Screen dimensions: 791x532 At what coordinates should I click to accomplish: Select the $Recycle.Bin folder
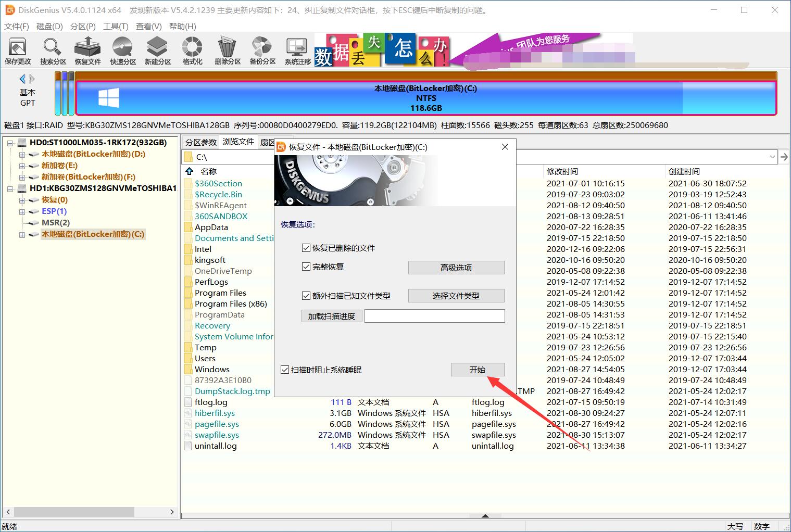218,194
